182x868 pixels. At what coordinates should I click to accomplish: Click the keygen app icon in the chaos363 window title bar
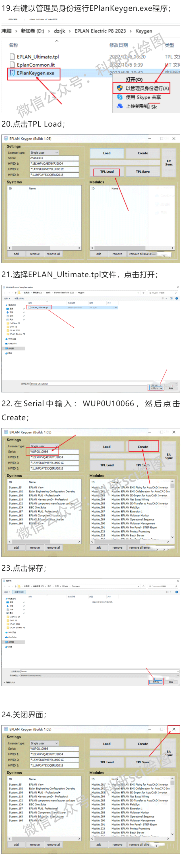(x=6, y=139)
